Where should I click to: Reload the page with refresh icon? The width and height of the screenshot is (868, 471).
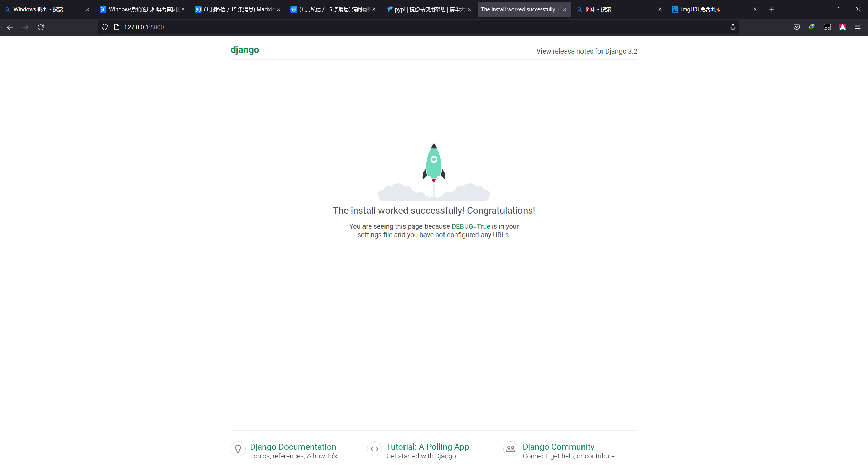click(41, 27)
